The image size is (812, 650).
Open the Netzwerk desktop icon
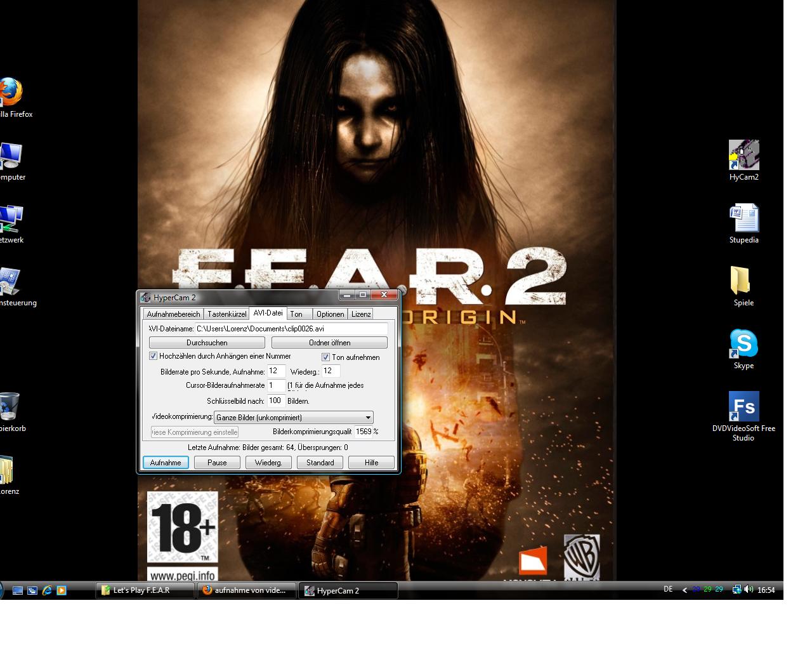10,223
